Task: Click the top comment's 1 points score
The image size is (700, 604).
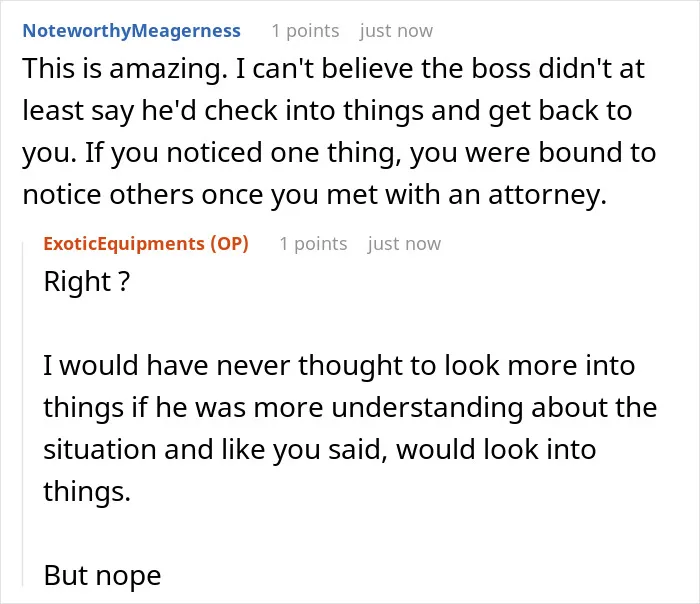Action: 305,31
